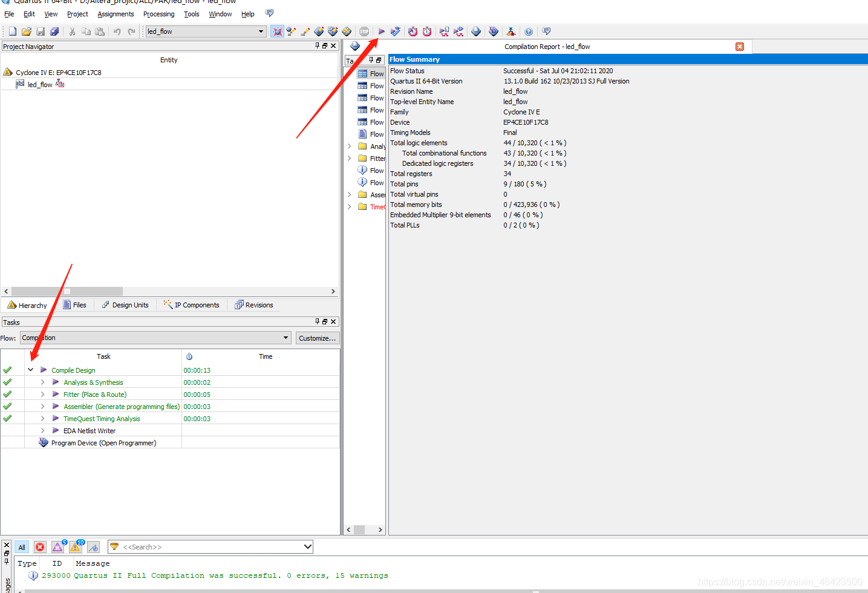Click the right arrow of report tree scrollbar
Image resolution: width=868 pixels, height=593 pixels.
(x=380, y=529)
